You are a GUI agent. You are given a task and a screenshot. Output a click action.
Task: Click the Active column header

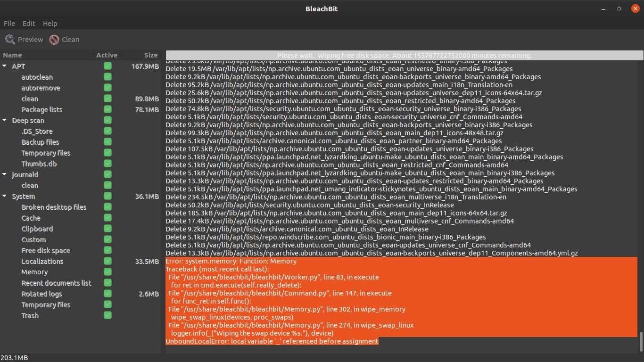107,55
